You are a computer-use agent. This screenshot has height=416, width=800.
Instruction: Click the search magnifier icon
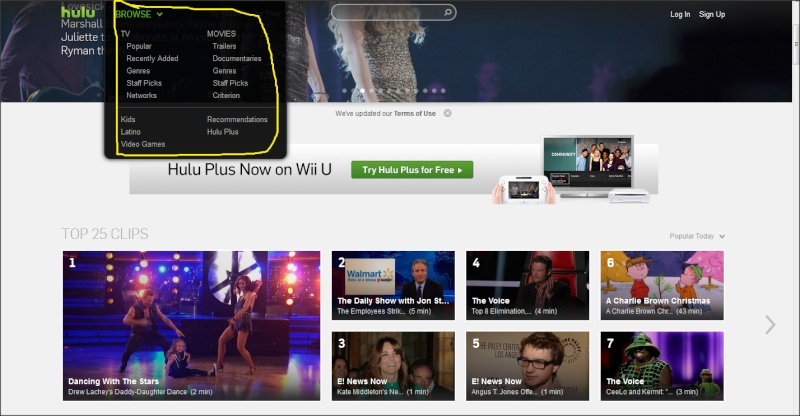(x=447, y=12)
